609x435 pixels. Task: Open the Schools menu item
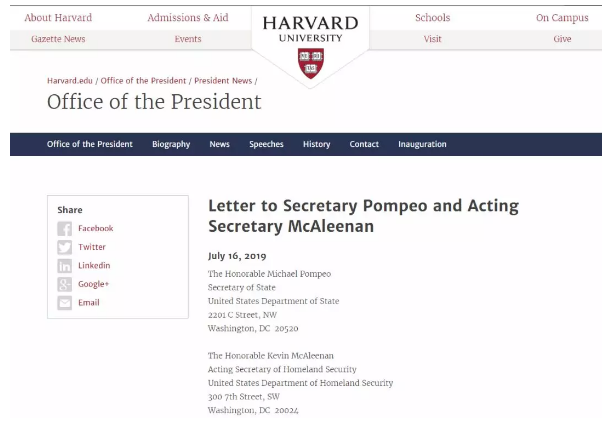432,18
